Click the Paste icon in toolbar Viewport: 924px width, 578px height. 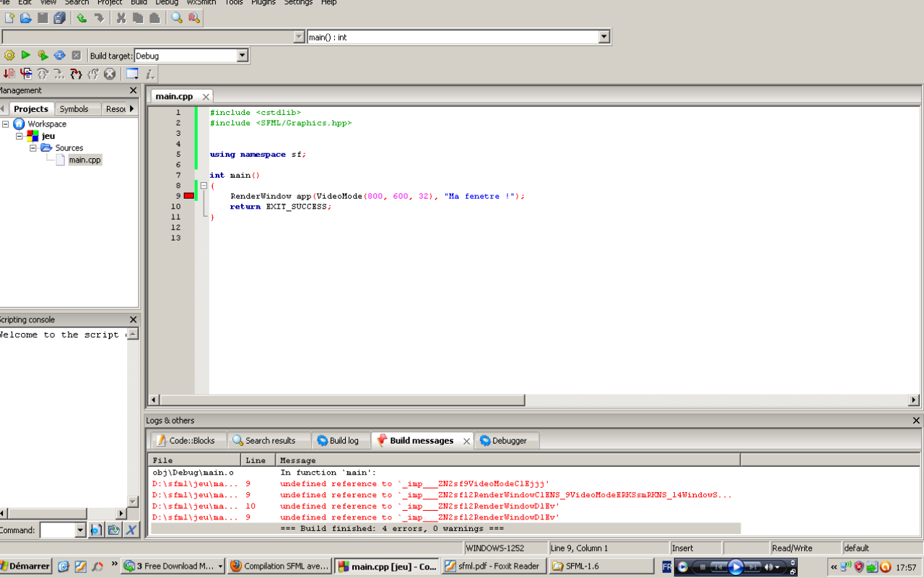(x=154, y=18)
